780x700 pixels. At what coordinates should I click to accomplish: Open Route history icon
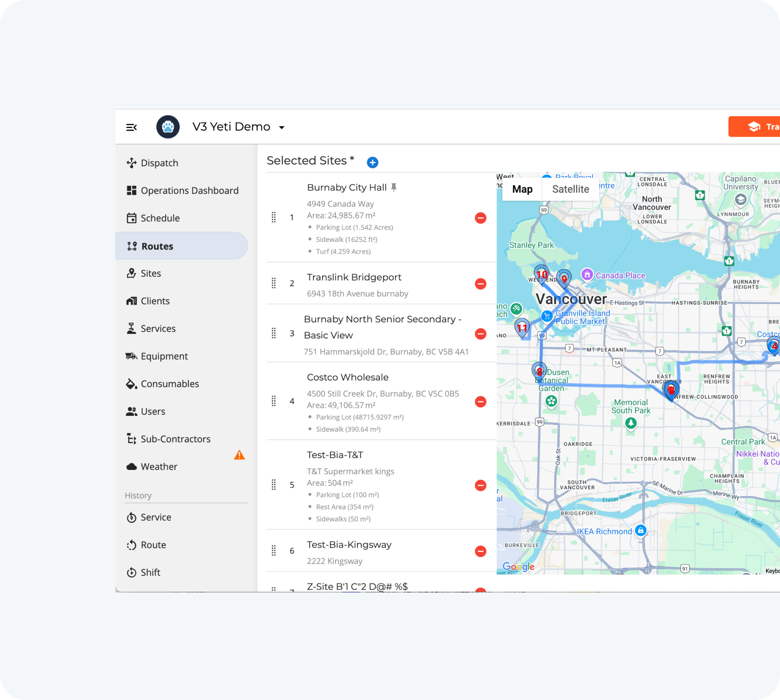132,545
